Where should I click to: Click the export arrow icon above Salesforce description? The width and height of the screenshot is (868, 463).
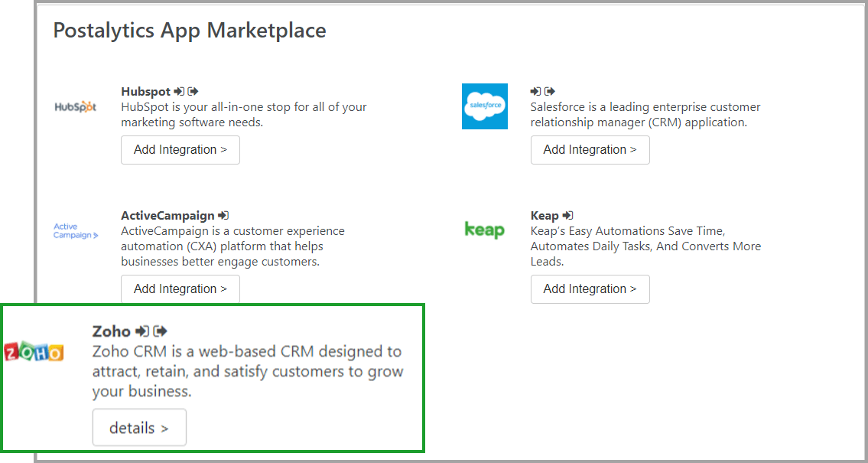(549, 90)
